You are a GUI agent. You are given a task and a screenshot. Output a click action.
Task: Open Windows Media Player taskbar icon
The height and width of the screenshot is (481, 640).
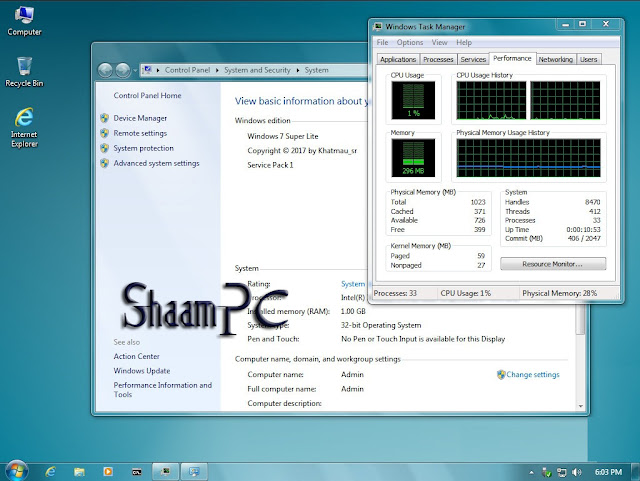pyautogui.click(x=108, y=472)
